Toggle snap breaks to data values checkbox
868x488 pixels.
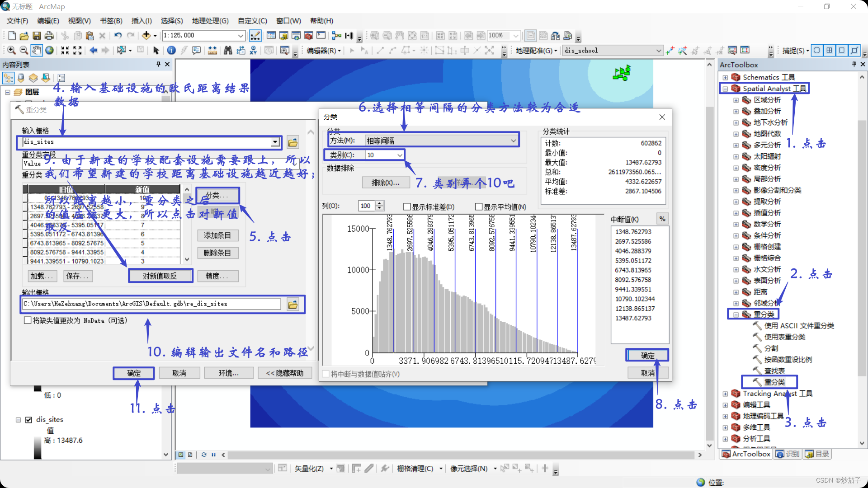pos(325,374)
